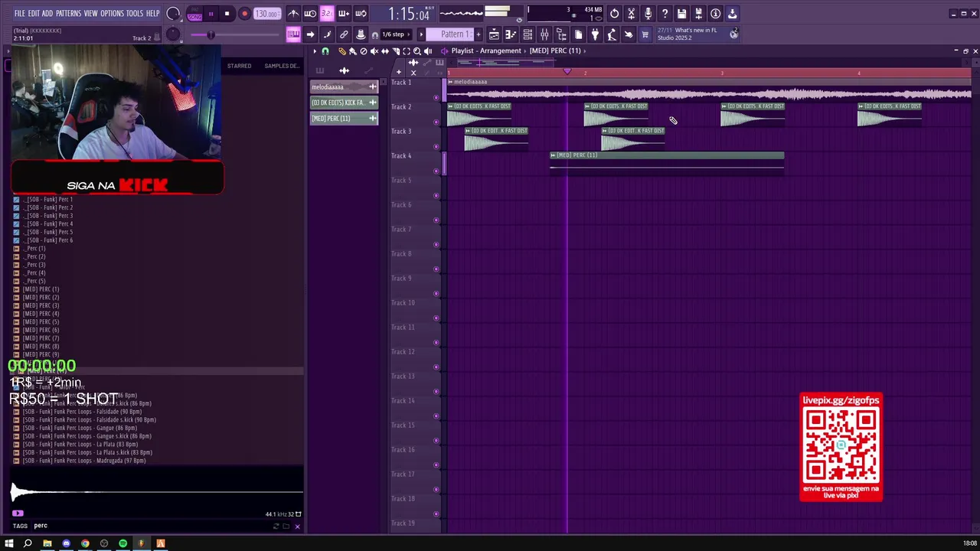This screenshot has width=980, height=551.
Task: Stop playback with the stop button
Action: (x=227, y=14)
